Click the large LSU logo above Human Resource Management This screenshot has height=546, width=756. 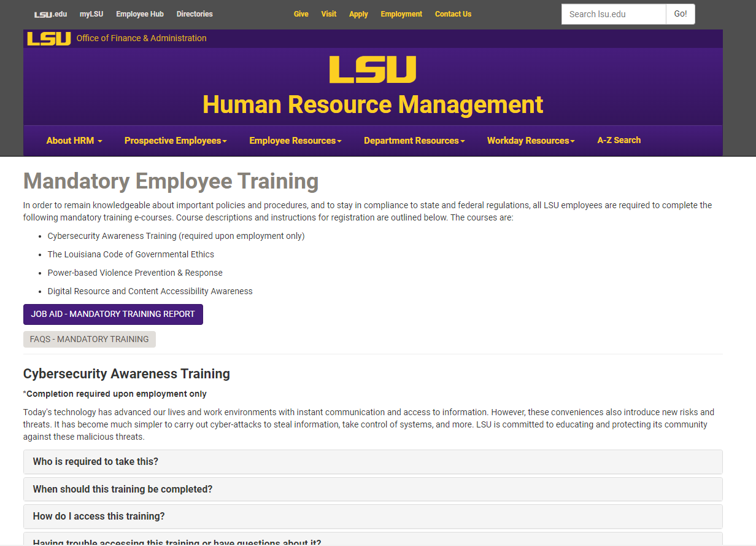coord(372,69)
